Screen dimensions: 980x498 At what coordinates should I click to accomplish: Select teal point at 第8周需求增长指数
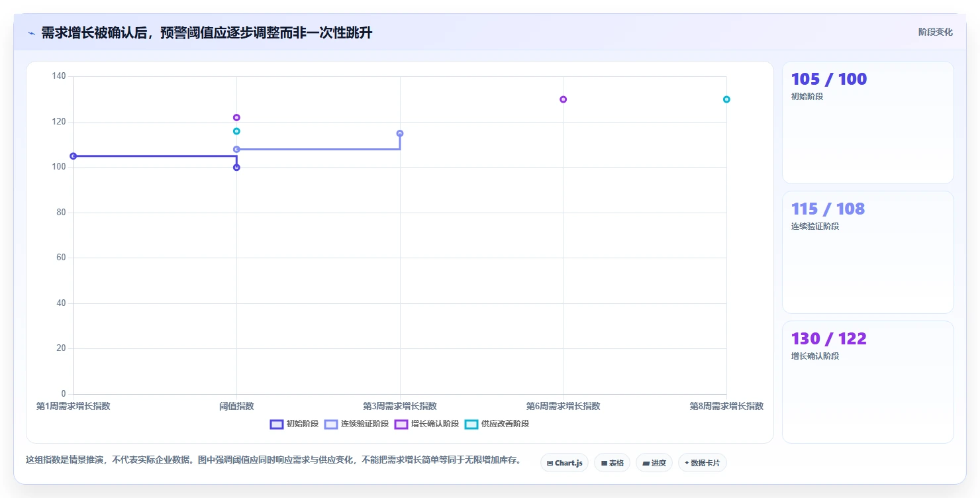[726, 99]
